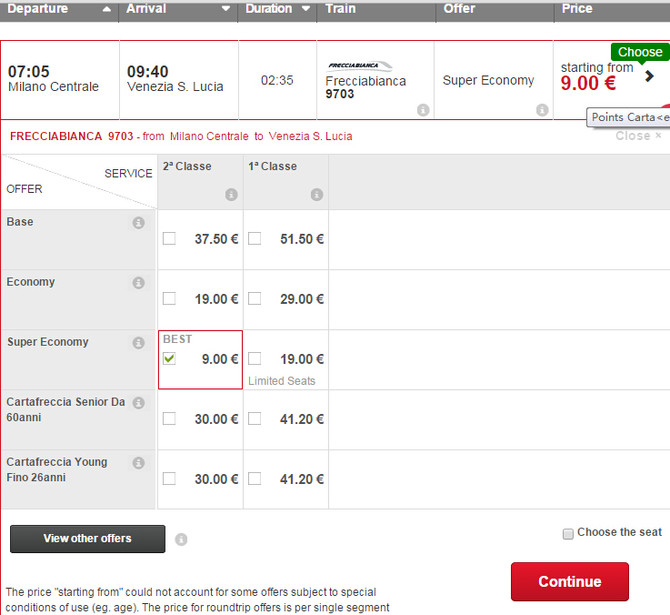The width and height of the screenshot is (670, 615).
Task: Click info icon for Cartafreccia Young offer
Action: [139, 463]
